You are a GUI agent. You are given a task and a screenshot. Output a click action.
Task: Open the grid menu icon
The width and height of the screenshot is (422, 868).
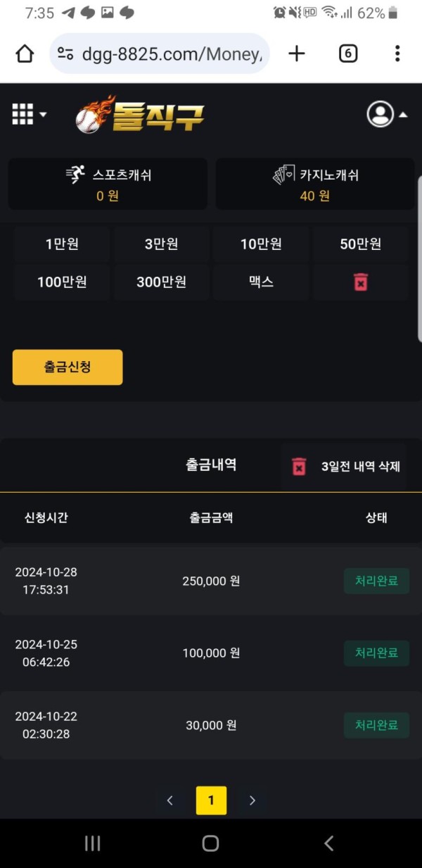coord(23,114)
